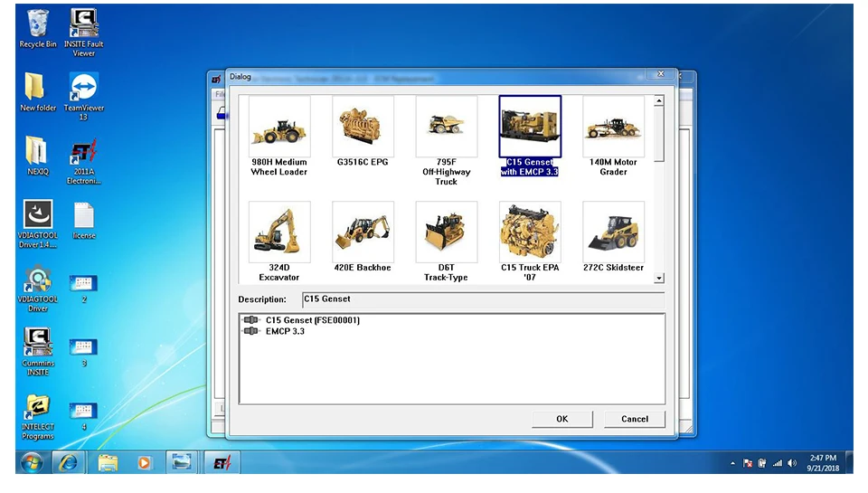Open the NEXIQ folder on desktop

[x=38, y=156]
